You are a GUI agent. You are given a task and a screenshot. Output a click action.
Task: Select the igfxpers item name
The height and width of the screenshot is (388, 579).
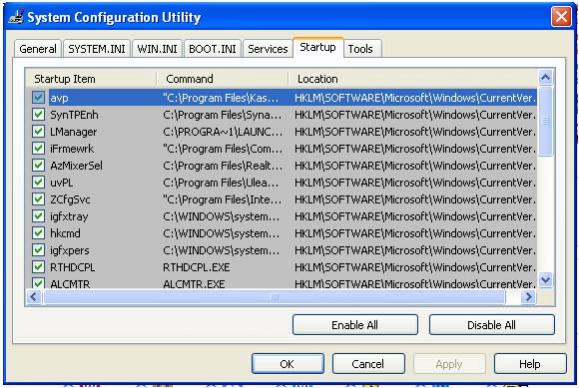point(70,250)
